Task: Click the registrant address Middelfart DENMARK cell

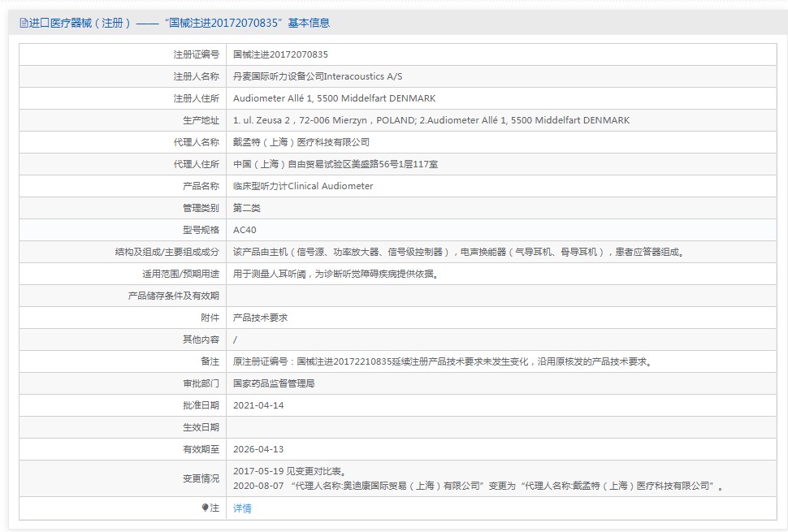Action: click(334, 98)
